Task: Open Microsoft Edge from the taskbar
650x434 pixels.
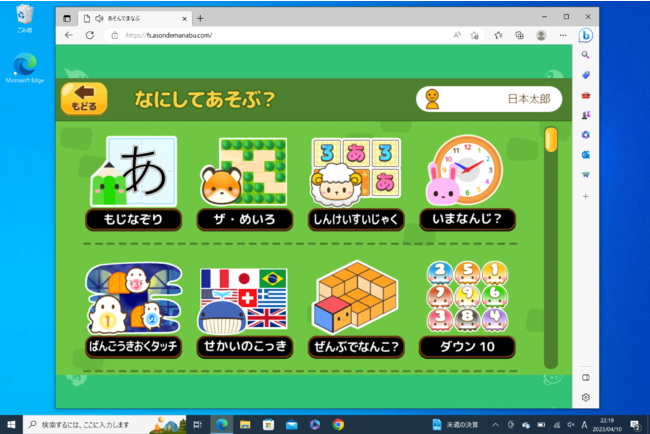Action: pos(222,424)
